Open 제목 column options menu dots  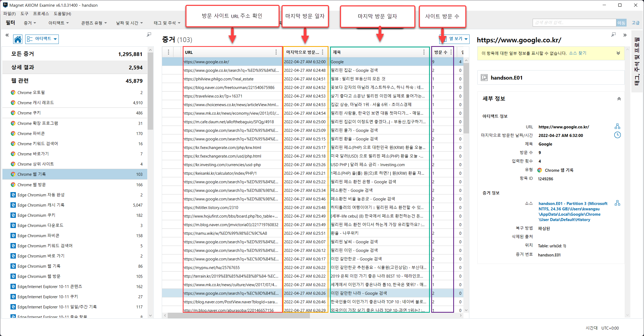(424, 52)
